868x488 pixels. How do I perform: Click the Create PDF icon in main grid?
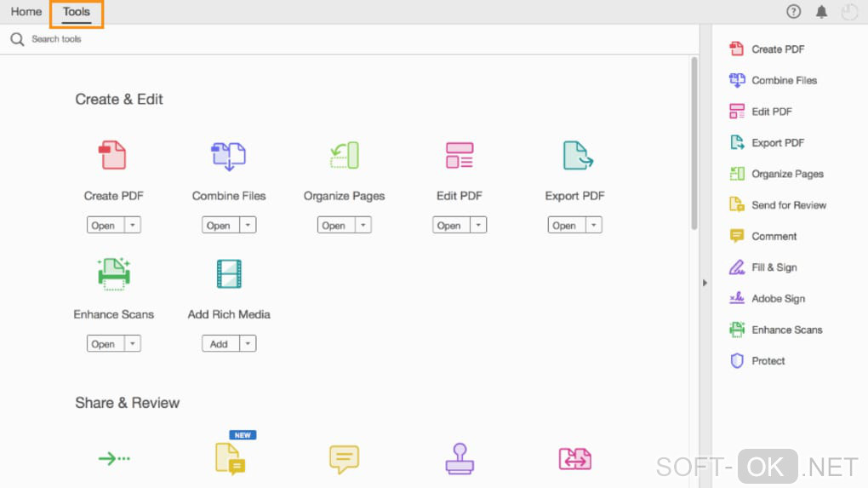tap(112, 154)
